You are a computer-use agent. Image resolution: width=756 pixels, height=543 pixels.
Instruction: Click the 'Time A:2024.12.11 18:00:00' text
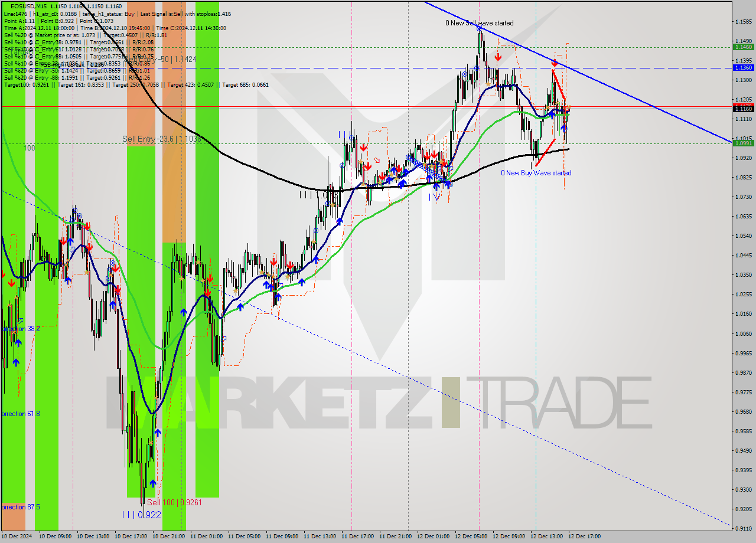(x=39, y=28)
